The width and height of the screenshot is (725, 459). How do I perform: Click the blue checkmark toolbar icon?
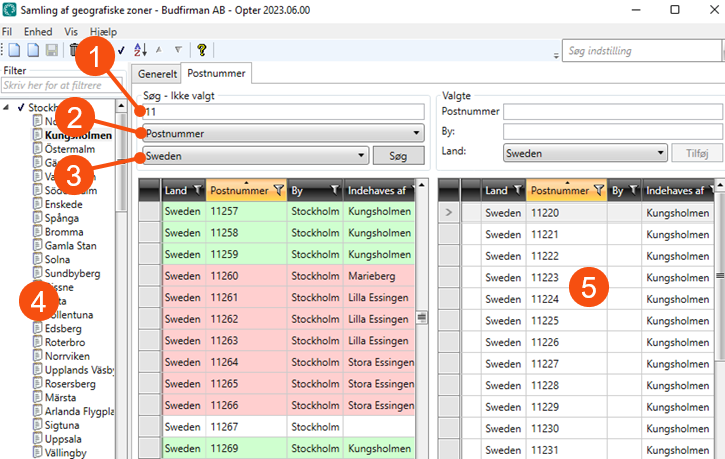click(x=121, y=50)
